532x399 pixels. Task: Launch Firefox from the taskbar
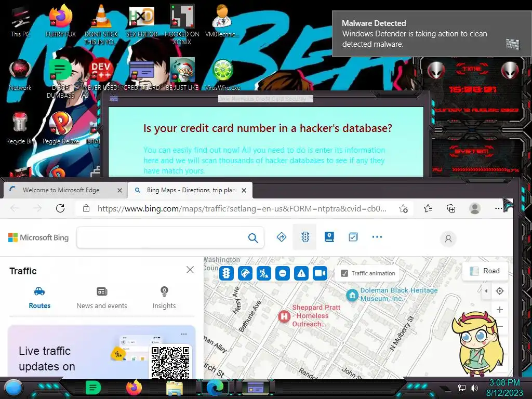[134, 388]
